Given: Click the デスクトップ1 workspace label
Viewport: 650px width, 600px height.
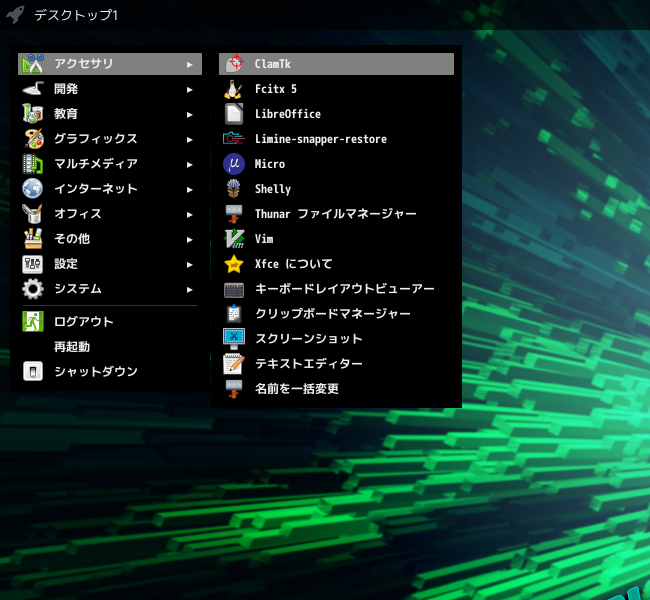Looking at the screenshot, I should coord(76,15).
